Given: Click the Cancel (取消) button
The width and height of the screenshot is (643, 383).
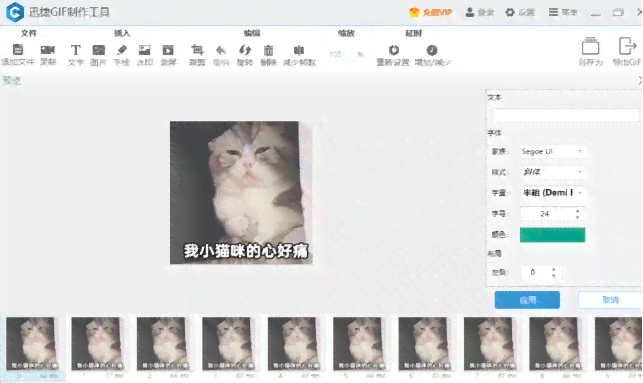Looking at the screenshot, I should tap(610, 300).
